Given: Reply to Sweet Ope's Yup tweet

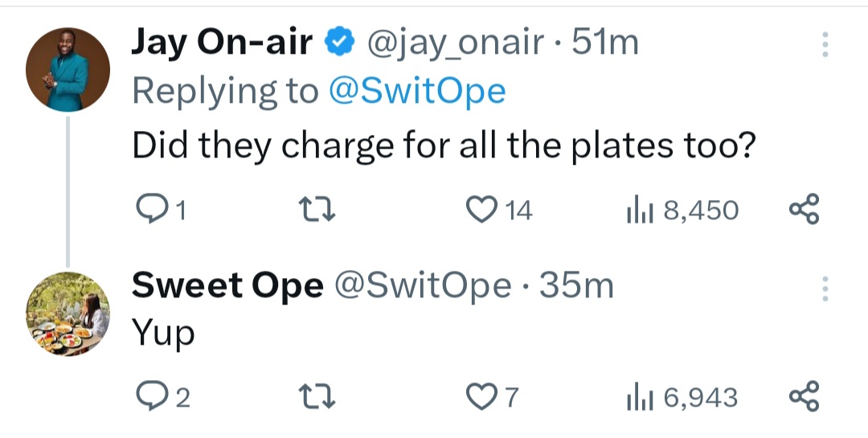Looking at the screenshot, I should (149, 397).
